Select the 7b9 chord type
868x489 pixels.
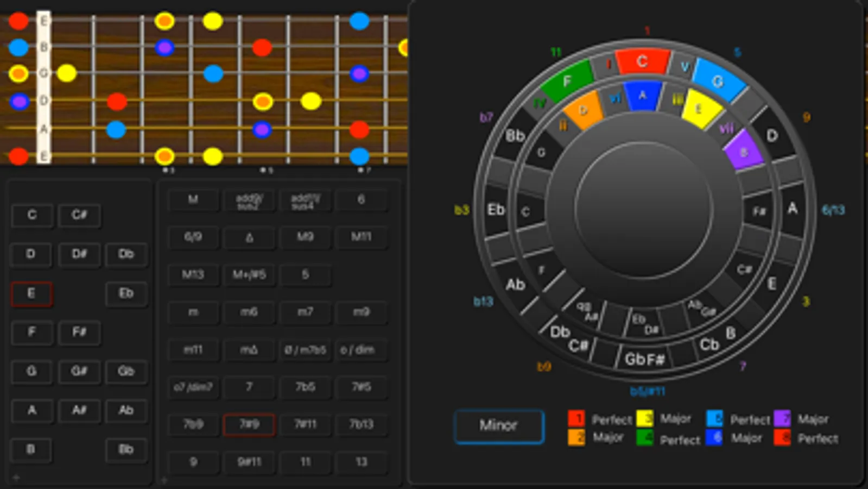pyautogui.click(x=193, y=425)
